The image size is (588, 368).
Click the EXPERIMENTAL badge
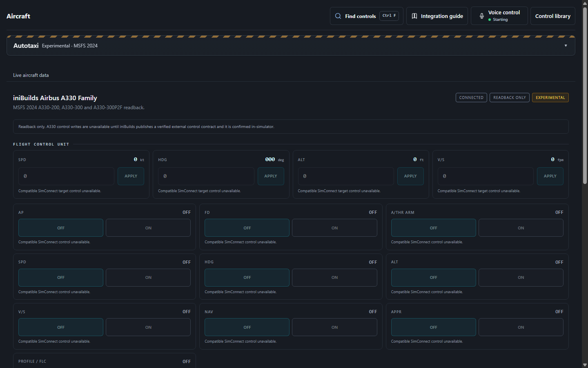pyautogui.click(x=550, y=98)
